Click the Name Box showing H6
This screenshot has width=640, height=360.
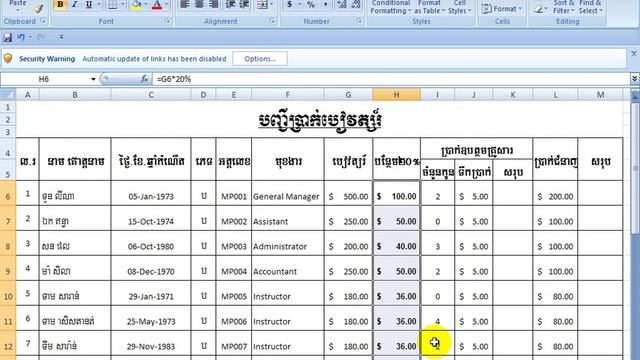[x=44, y=79]
